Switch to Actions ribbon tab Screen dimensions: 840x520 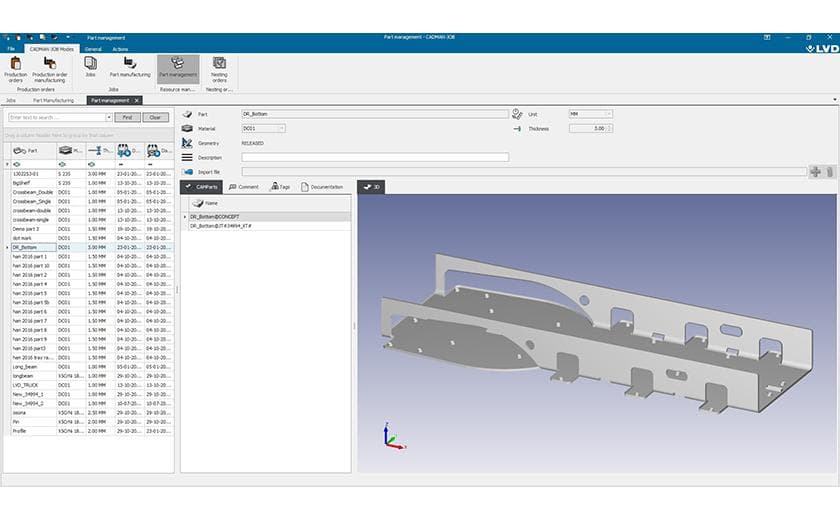[x=120, y=49]
